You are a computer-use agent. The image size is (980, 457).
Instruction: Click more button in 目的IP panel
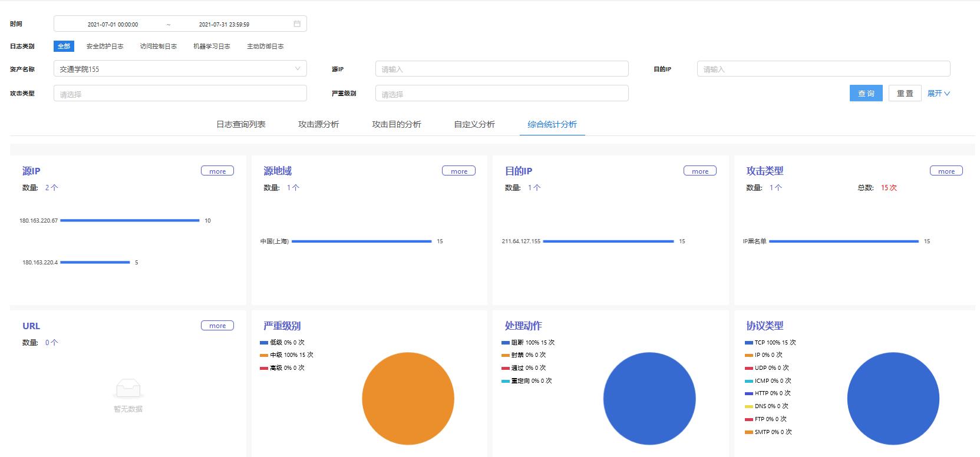700,171
